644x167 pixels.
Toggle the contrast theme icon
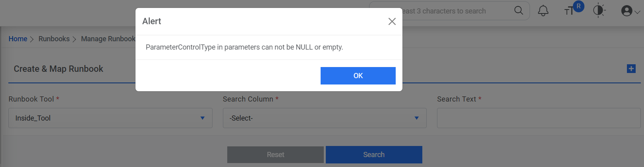[x=599, y=11]
